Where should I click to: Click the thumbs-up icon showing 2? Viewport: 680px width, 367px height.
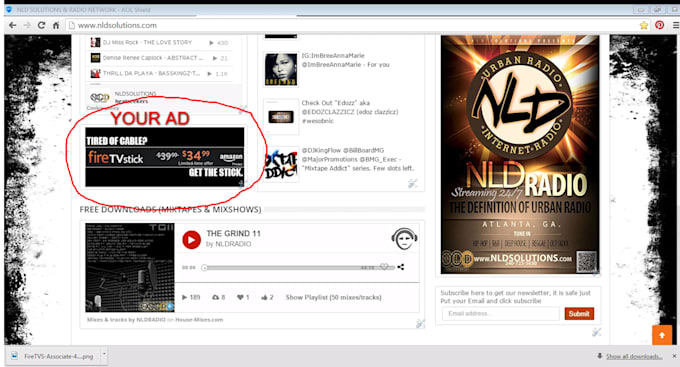264,297
